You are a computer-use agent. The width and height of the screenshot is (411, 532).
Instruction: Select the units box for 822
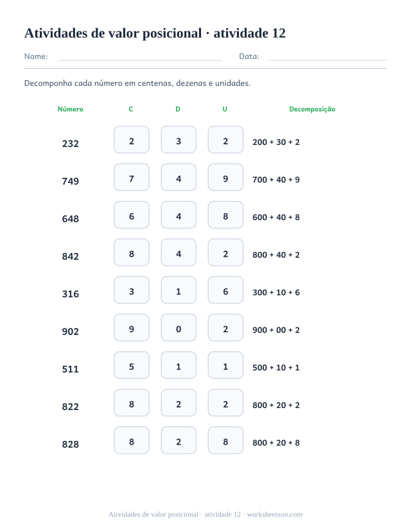point(225,403)
